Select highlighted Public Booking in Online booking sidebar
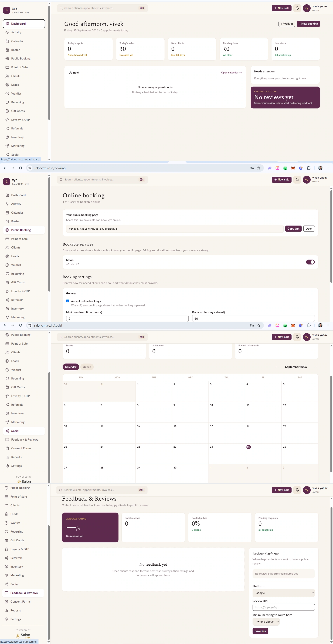This screenshot has height=644, width=333. pyautogui.click(x=24, y=230)
